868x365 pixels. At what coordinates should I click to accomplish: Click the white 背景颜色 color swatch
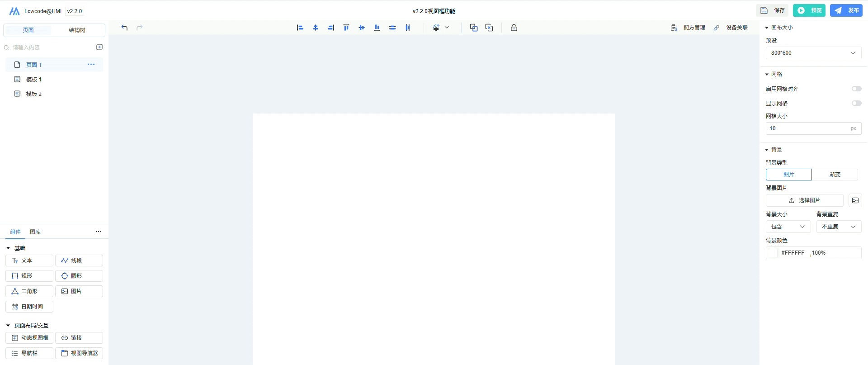tap(772, 253)
